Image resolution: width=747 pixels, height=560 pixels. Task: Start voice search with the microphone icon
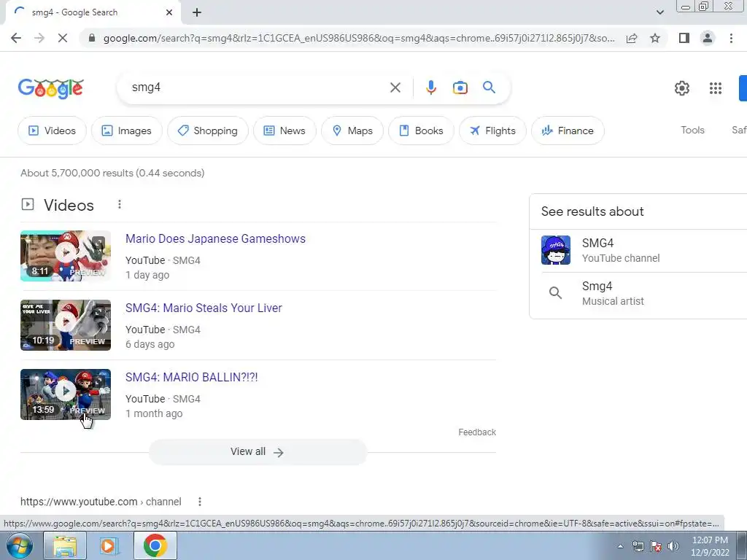[x=430, y=87]
